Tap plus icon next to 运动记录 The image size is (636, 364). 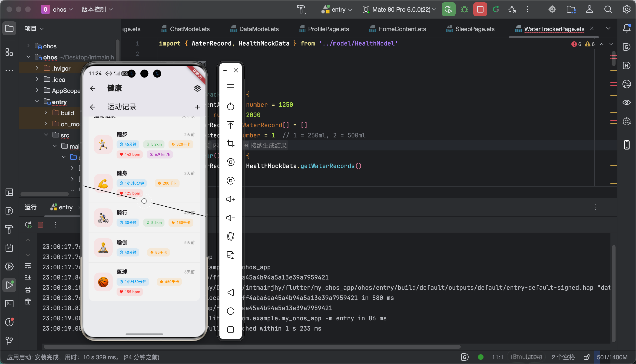(x=197, y=107)
